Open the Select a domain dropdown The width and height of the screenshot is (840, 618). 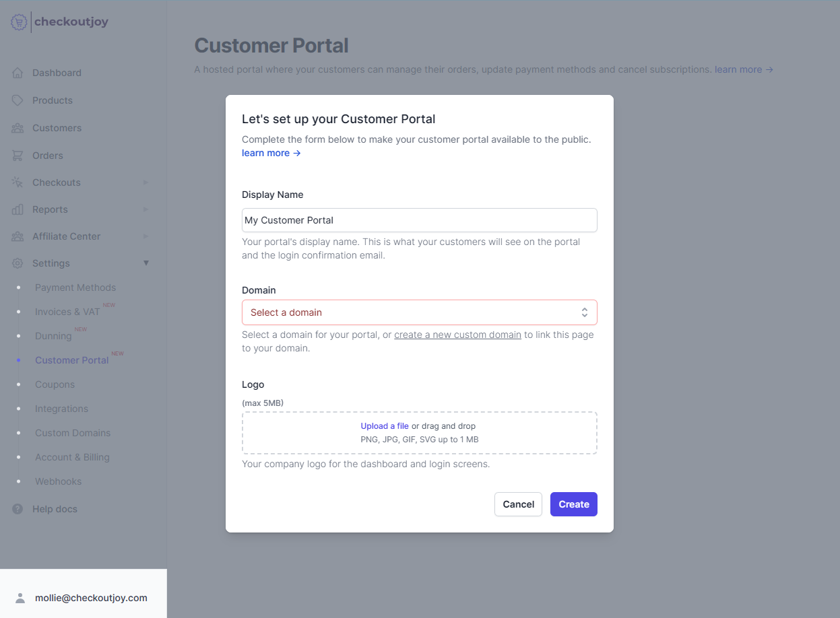(x=419, y=312)
